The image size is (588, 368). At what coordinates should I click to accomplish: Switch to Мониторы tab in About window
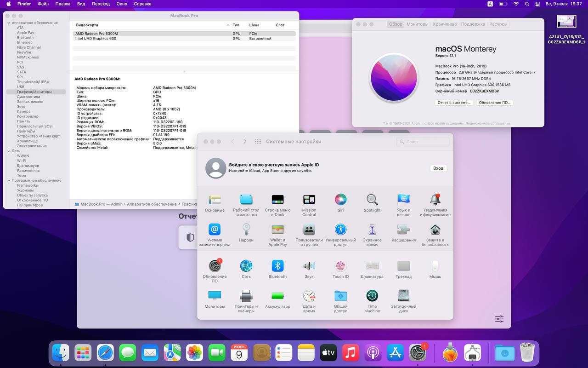(417, 24)
